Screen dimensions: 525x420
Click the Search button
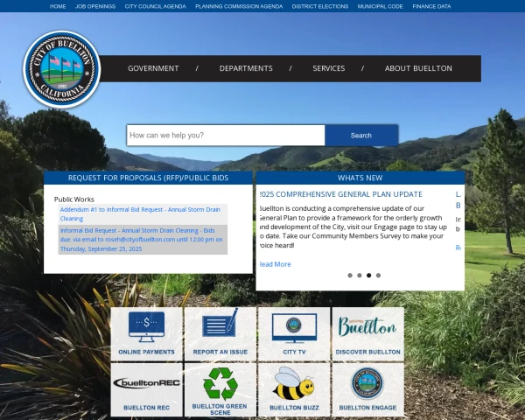(361, 136)
